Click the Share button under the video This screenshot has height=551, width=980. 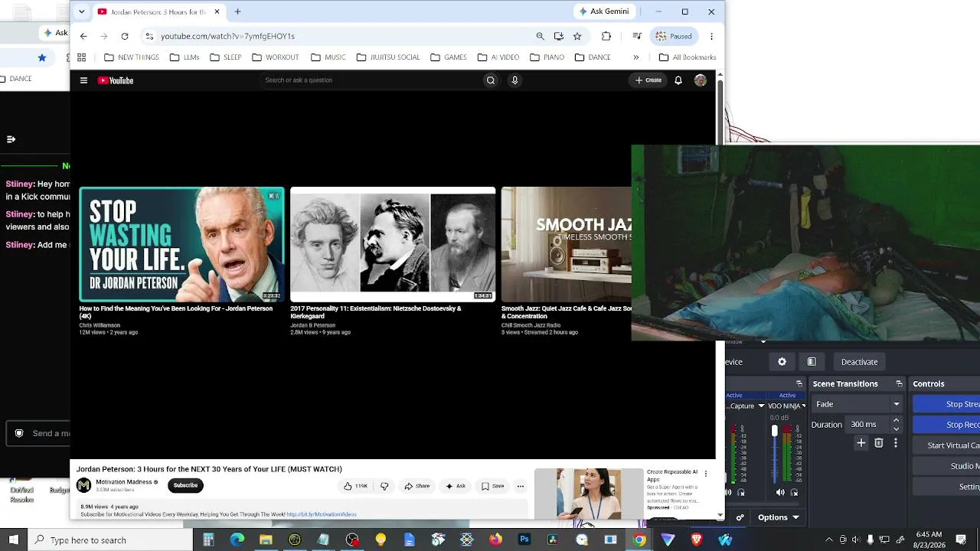point(417,486)
